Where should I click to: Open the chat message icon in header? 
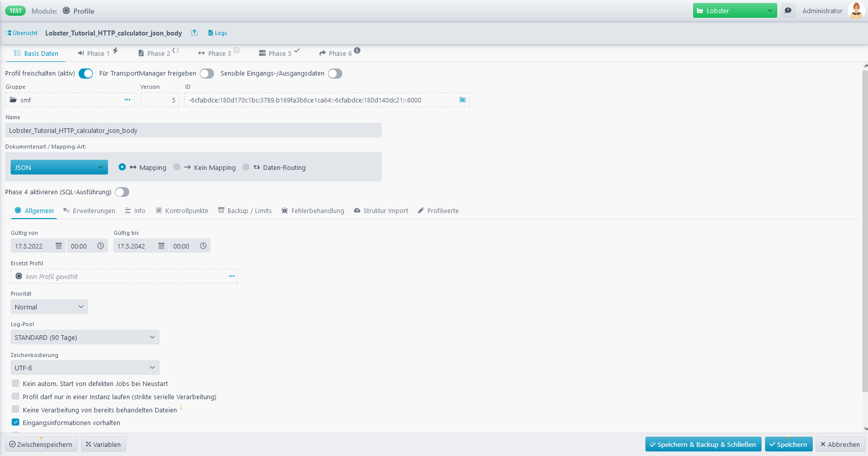click(788, 11)
